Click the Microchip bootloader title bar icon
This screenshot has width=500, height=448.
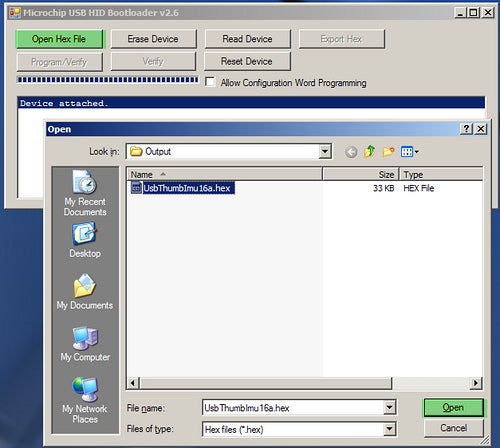click(x=15, y=13)
